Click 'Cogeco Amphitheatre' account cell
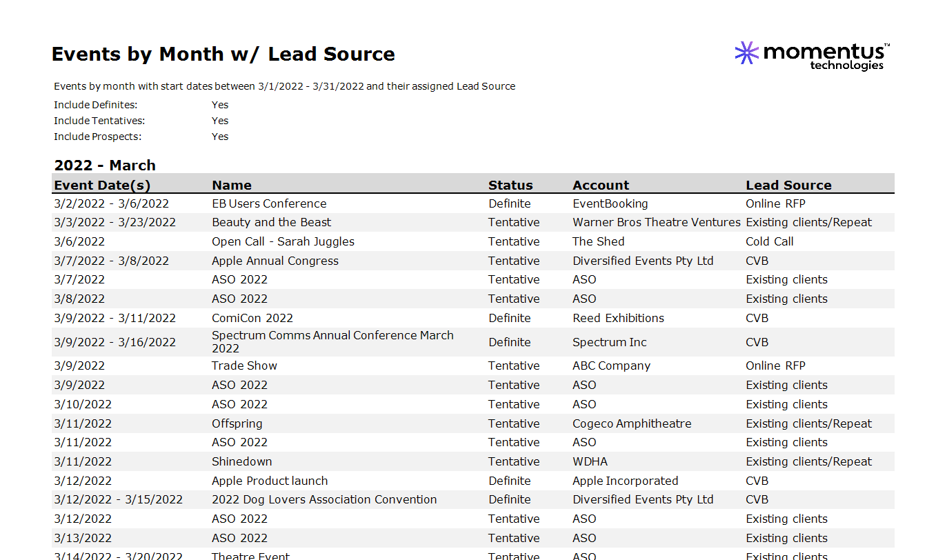This screenshot has height=560, width=945. 632,423
